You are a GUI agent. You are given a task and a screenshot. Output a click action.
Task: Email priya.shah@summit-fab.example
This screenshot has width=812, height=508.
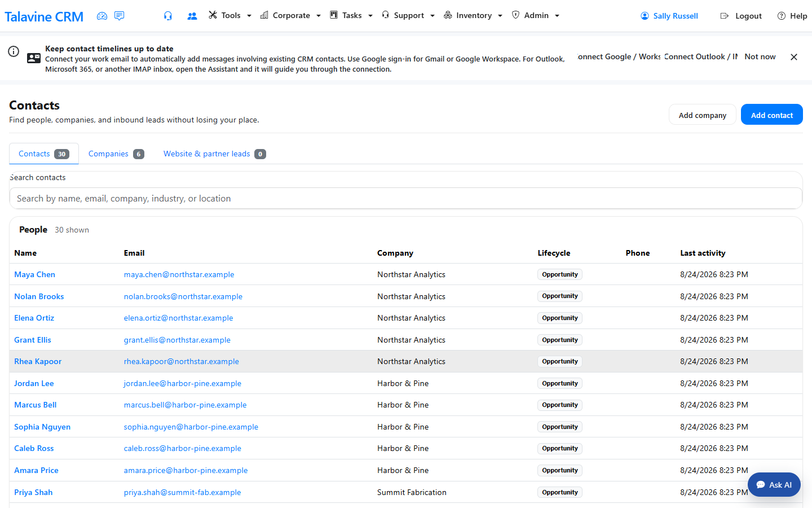point(182,492)
